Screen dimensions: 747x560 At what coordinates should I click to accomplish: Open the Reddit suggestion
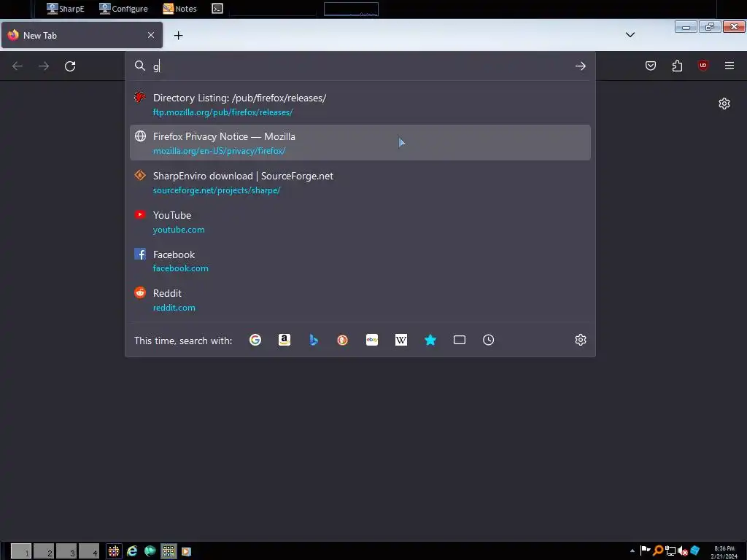point(360,300)
